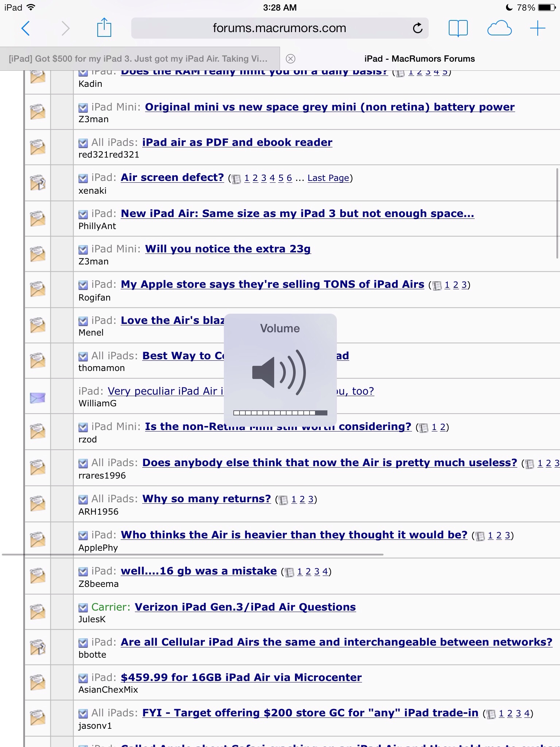Open '$459.99 for 16GB iPad Air via Microcenter' thread

[x=241, y=677]
